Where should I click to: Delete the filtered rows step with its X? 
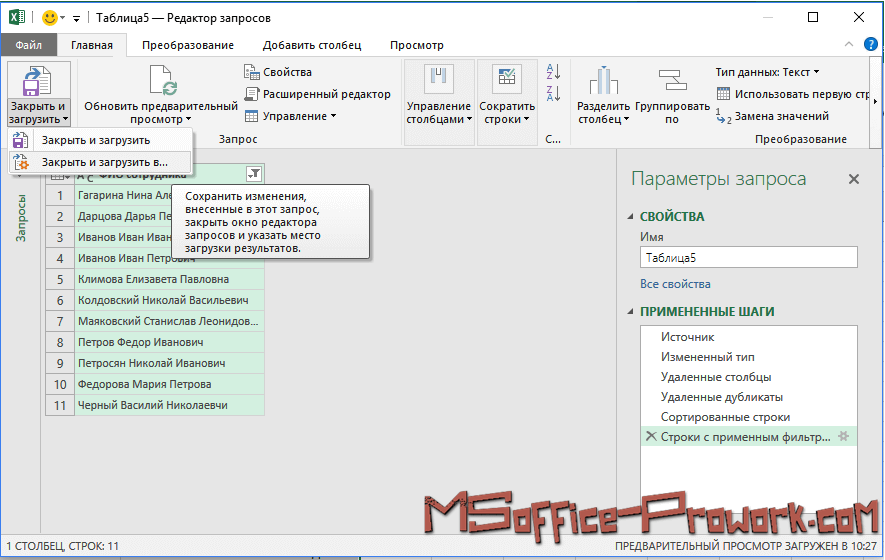tap(651, 437)
